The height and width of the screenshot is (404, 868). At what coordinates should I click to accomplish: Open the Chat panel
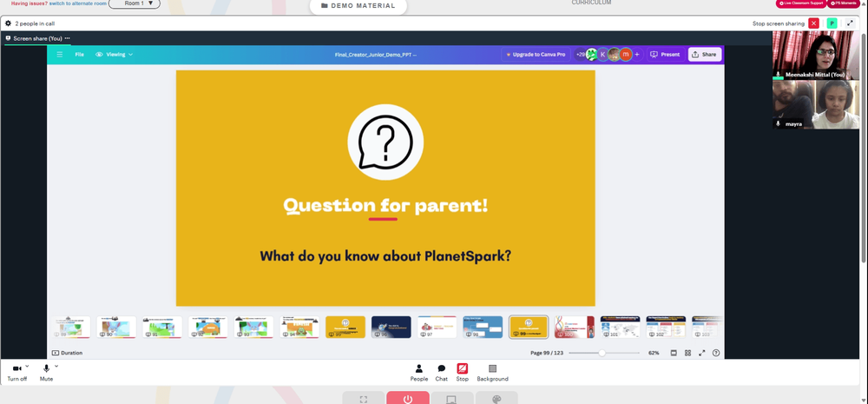441,373
